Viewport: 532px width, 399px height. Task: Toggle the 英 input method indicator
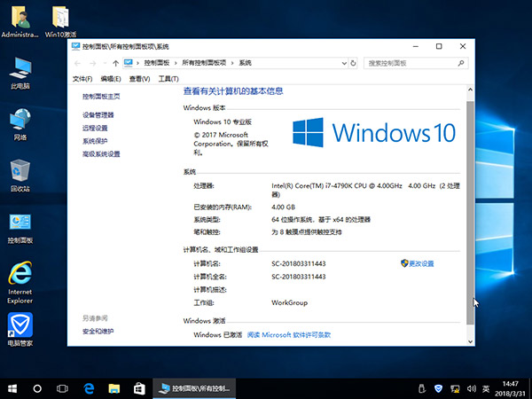coord(485,388)
